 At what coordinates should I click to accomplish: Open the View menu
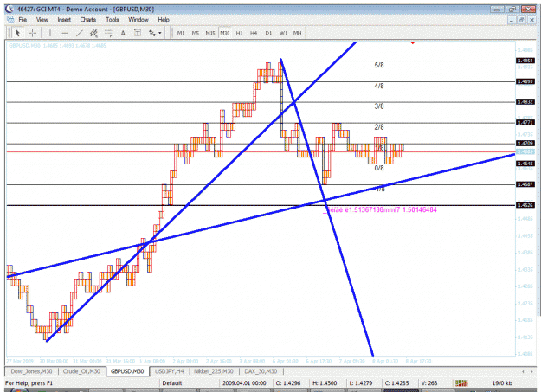click(x=42, y=20)
